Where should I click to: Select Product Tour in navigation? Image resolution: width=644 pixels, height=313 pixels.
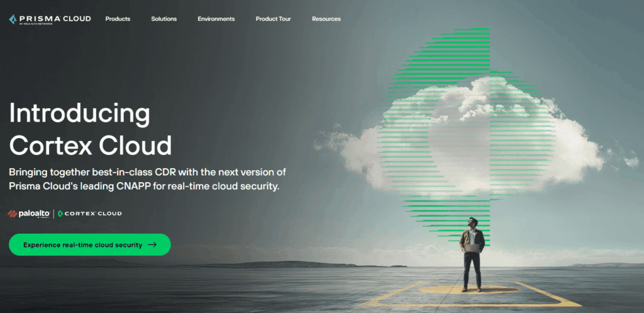273,19
